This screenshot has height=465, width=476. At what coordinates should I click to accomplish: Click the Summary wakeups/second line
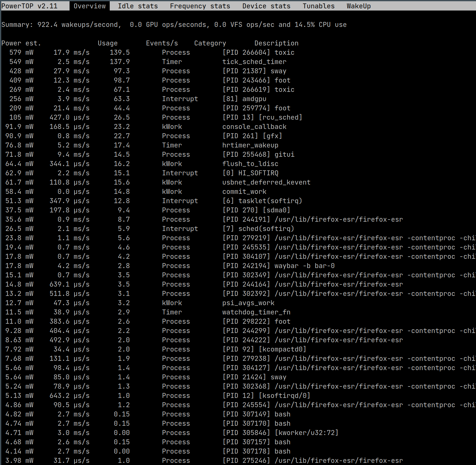point(174,25)
